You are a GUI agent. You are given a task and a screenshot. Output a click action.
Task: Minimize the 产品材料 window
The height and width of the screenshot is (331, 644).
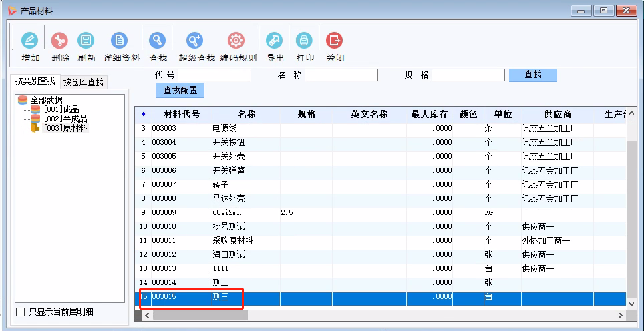pyautogui.click(x=581, y=11)
